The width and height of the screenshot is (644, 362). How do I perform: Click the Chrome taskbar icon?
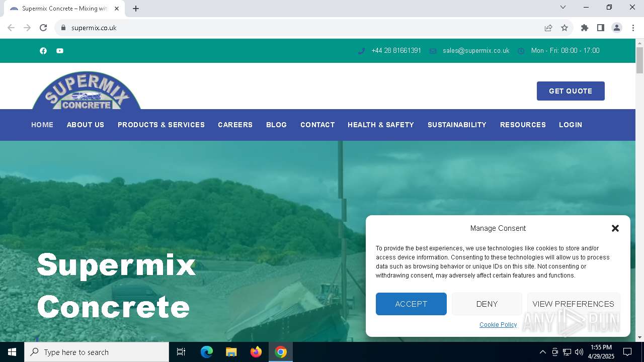(x=281, y=352)
